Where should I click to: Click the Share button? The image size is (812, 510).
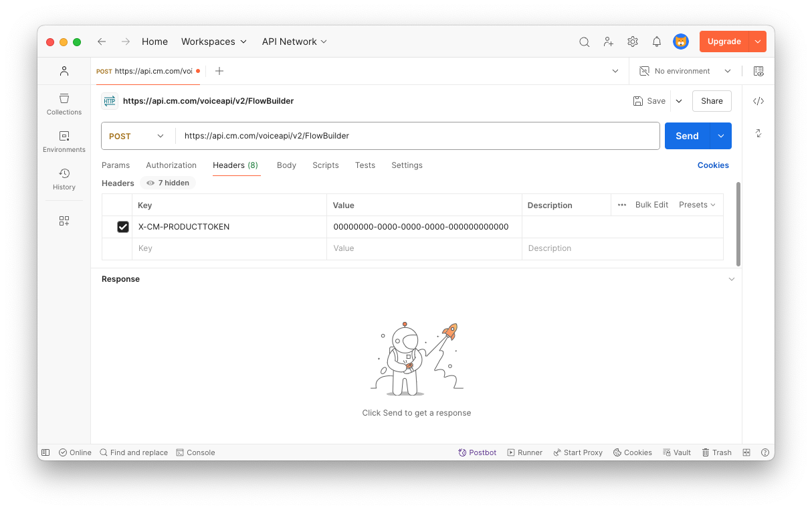coord(712,101)
